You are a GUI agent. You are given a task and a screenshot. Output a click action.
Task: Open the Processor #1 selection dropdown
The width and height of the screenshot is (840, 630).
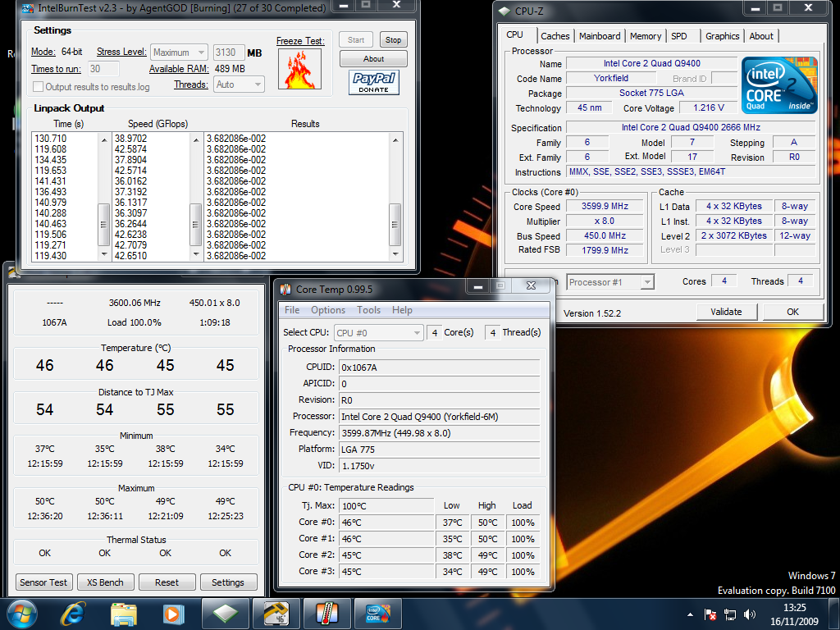[610, 282]
